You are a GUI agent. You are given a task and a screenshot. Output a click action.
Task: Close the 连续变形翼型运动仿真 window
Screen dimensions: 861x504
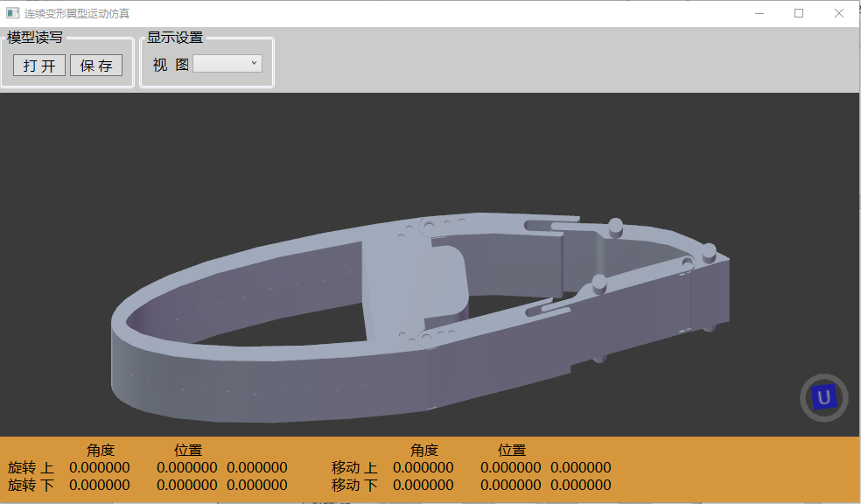coord(839,13)
